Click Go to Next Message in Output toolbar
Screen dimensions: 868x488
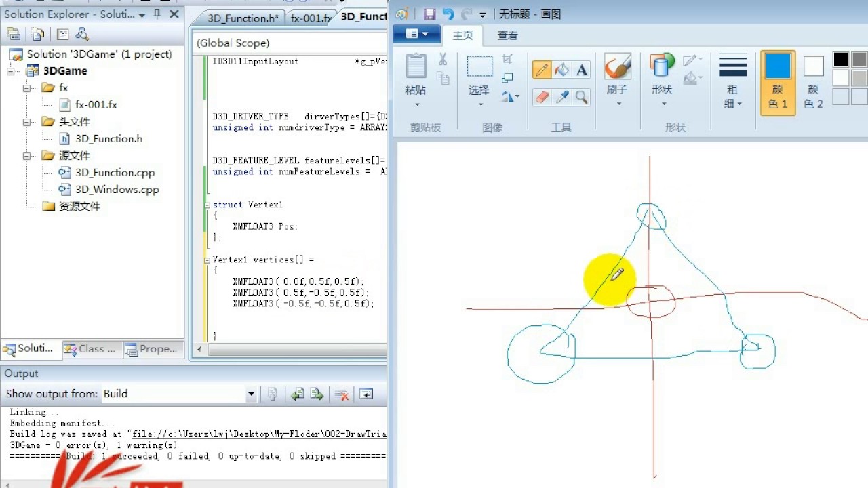click(x=316, y=394)
